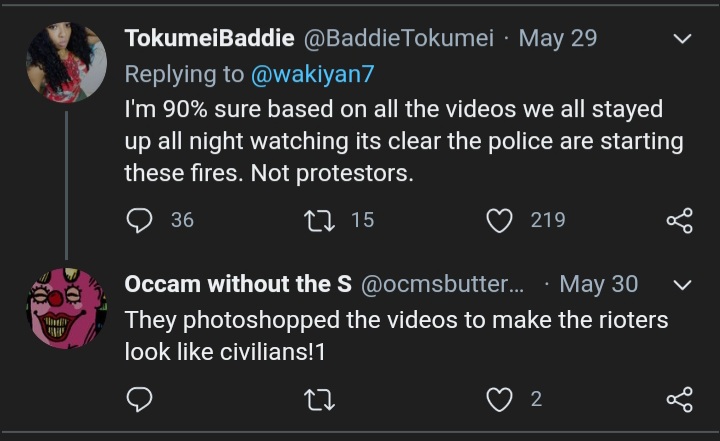Like the Occam without the S reply
The image size is (720, 441).
499,399
